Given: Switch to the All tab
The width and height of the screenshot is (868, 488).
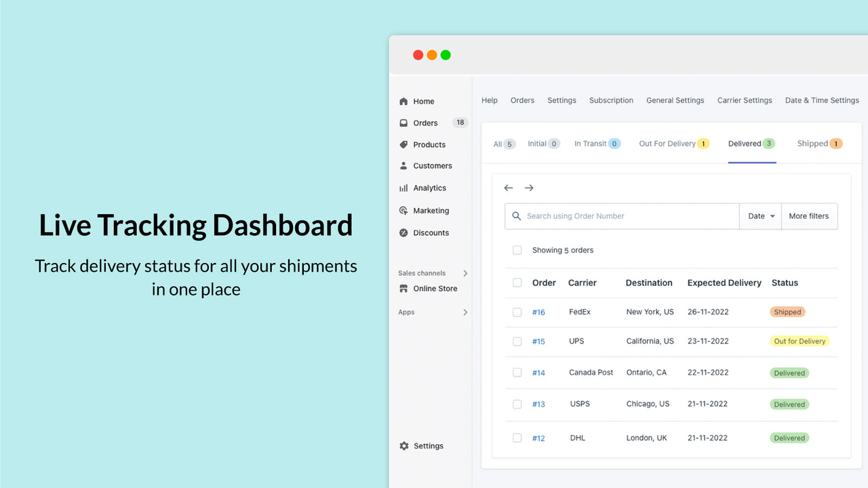Looking at the screenshot, I should pyautogui.click(x=505, y=144).
